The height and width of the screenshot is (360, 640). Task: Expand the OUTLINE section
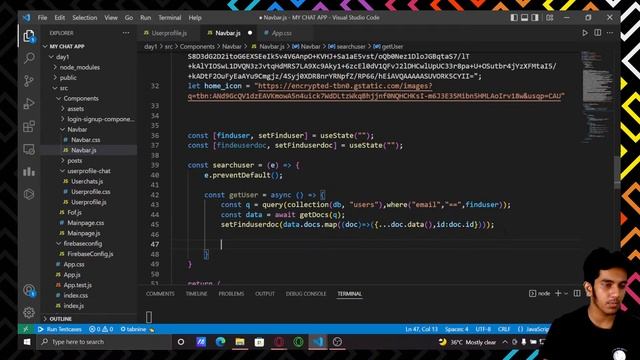pyautogui.click(x=89, y=319)
